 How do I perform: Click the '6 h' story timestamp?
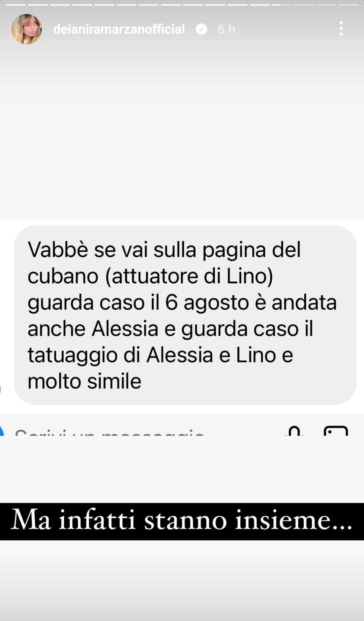click(226, 29)
